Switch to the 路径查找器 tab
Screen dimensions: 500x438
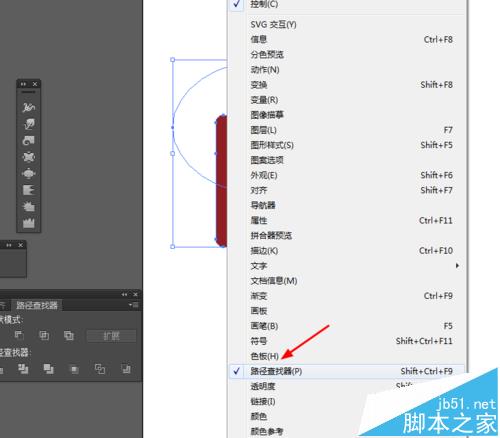37,305
